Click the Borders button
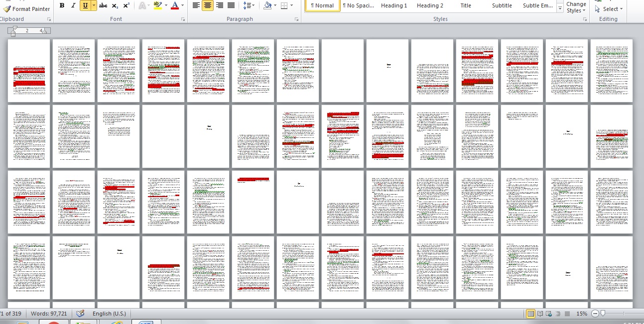The image size is (644, 324). (283, 5)
